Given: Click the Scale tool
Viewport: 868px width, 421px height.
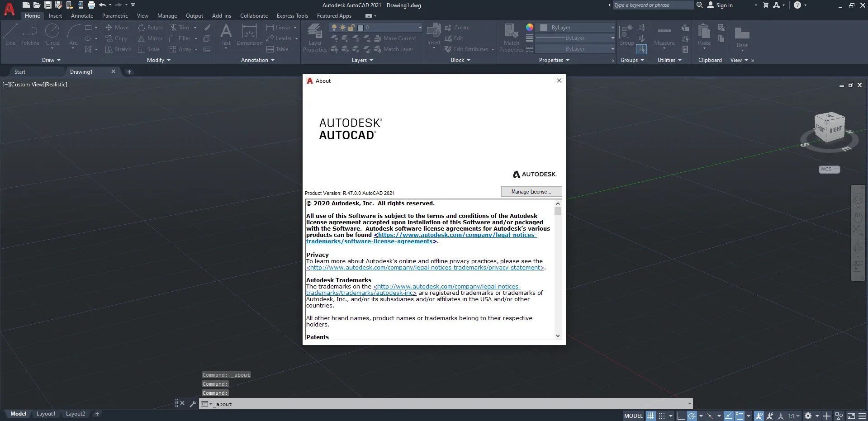Looking at the screenshot, I should coord(149,49).
